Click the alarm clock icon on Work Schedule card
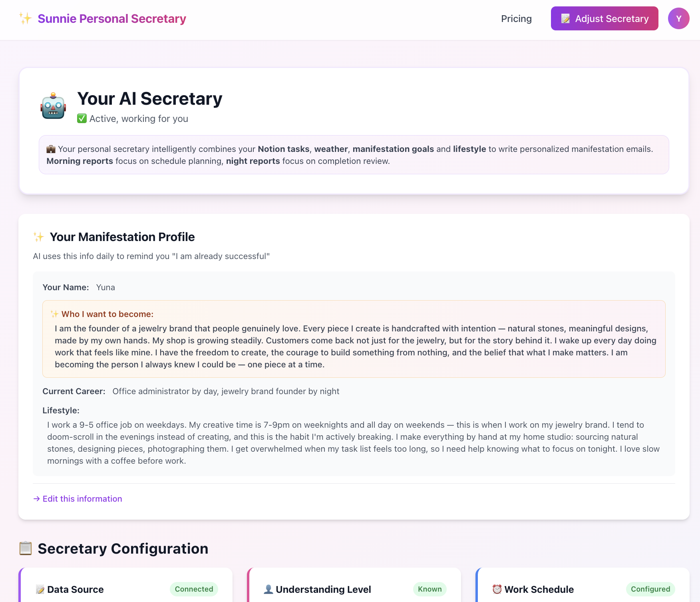 point(497,589)
